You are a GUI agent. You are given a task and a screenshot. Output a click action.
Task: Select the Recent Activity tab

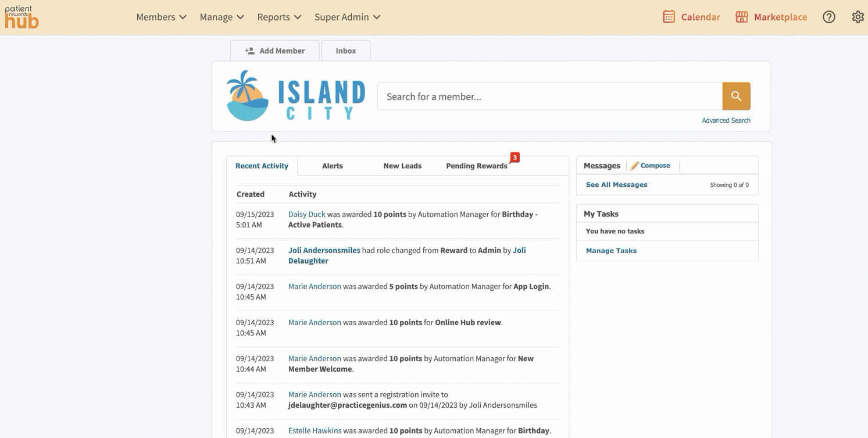(262, 166)
